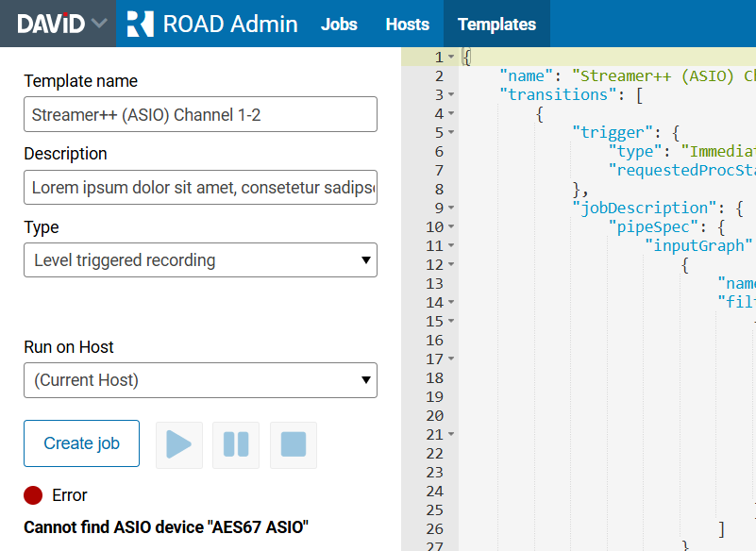Collapse the transitions fold at line 3
756x551 pixels.
click(x=452, y=95)
